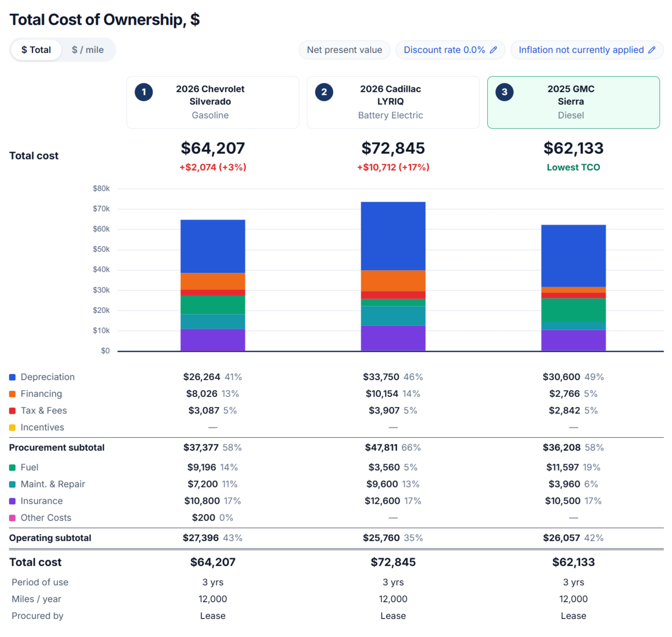Click the Sierra financing value $2,766
Image resolution: width=672 pixels, height=637 pixels.
coord(564,394)
